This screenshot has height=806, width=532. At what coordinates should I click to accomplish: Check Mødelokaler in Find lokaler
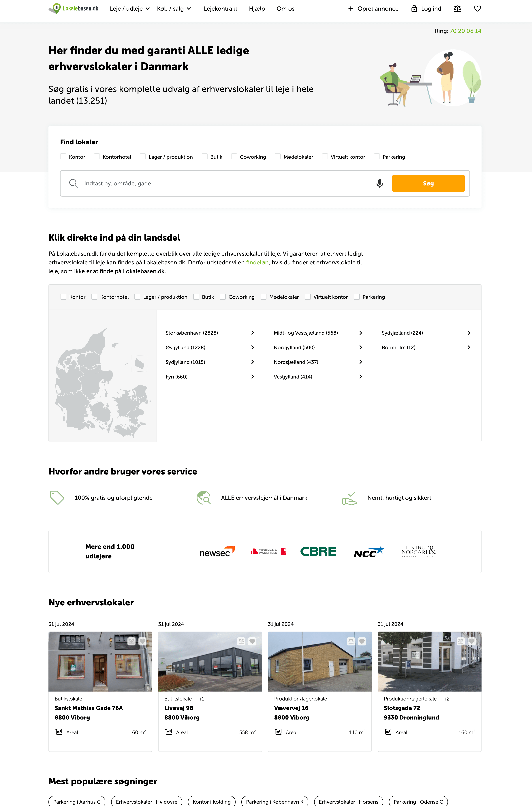278,156
